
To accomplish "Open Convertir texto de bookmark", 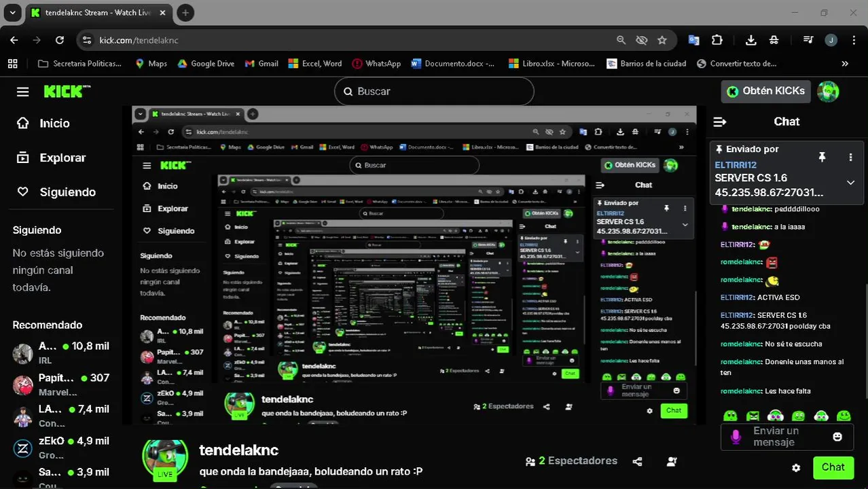I will click(x=736, y=63).
